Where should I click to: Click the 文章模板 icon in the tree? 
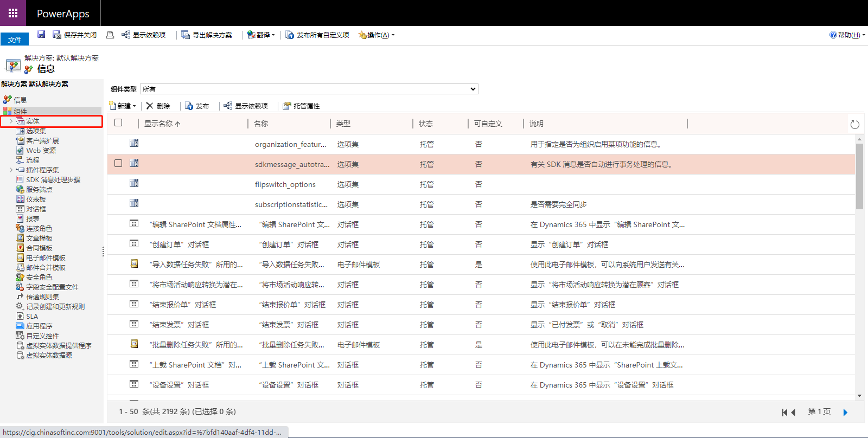[x=20, y=239]
